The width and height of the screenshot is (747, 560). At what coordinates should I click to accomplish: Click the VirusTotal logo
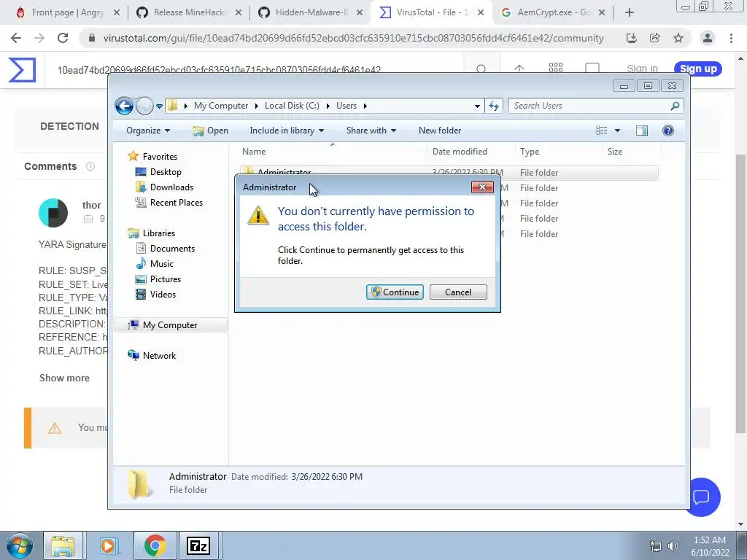[22, 69]
